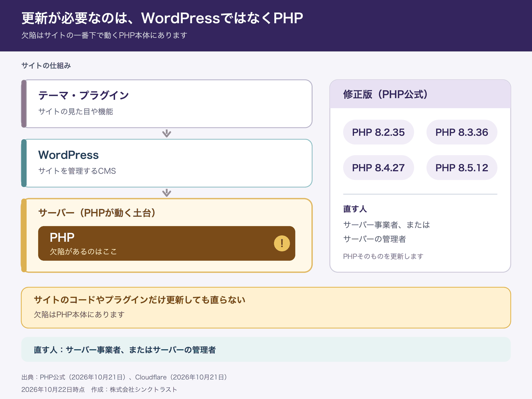Click the text 欠陥はPHP本体にあります in notice
Screen dimensions: 532x399
click(79, 315)
